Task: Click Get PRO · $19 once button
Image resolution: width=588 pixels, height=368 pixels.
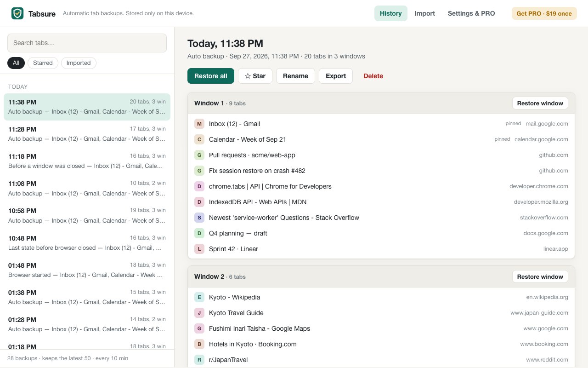Action: click(x=544, y=13)
